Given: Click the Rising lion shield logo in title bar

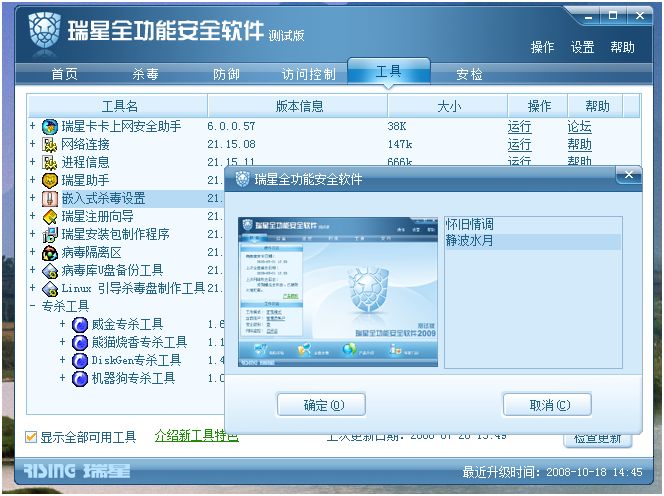Looking at the screenshot, I should 44,30.
